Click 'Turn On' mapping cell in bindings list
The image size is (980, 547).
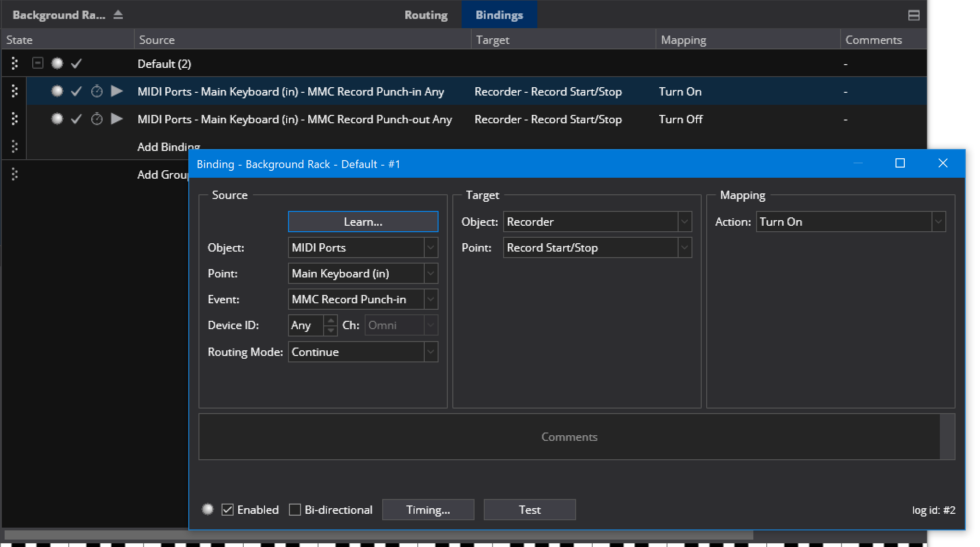click(x=680, y=91)
